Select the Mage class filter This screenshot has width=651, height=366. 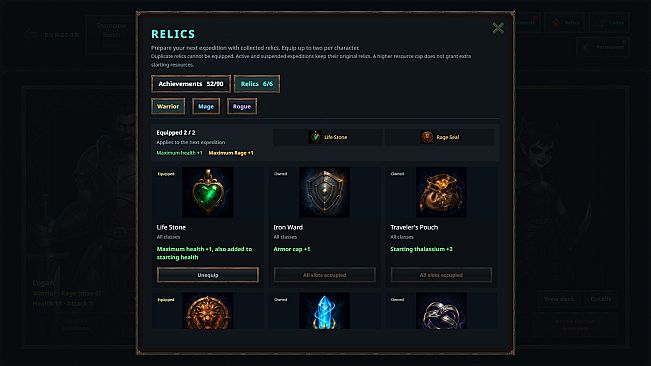click(206, 106)
